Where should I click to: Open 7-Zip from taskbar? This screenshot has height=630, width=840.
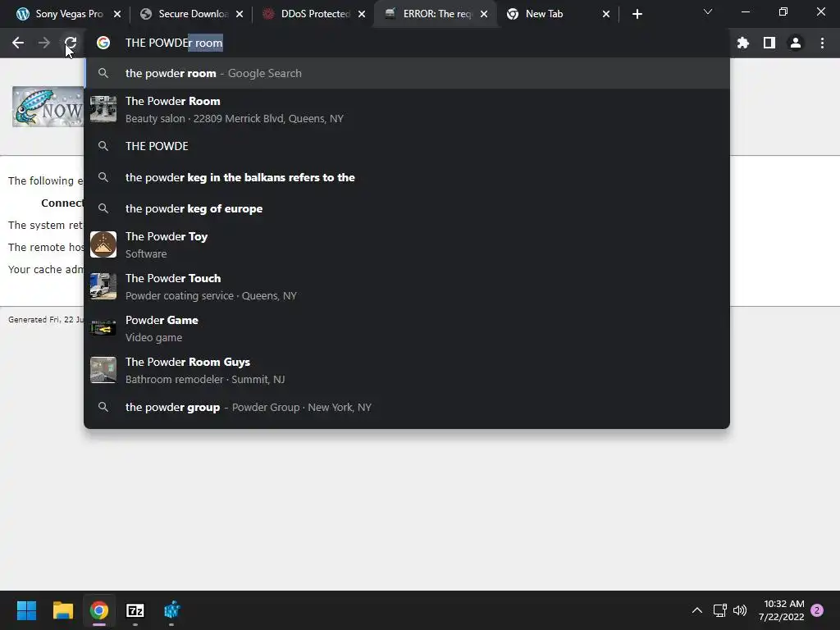[x=135, y=610]
